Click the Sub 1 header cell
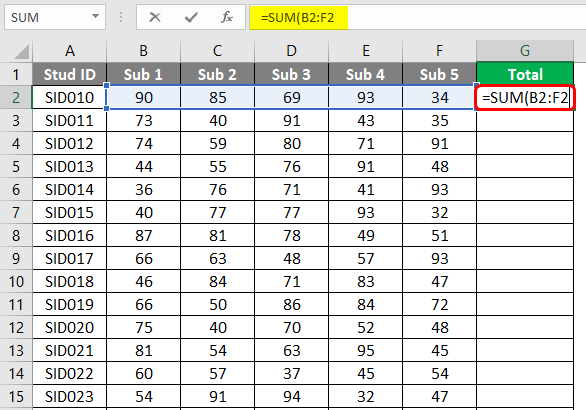586x410 pixels. [x=144, y=74]
